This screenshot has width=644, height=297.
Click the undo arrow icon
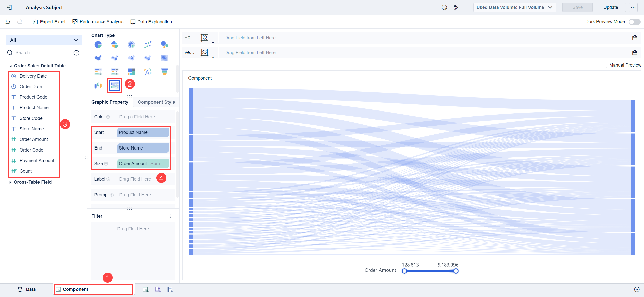[x=8, y=22]
